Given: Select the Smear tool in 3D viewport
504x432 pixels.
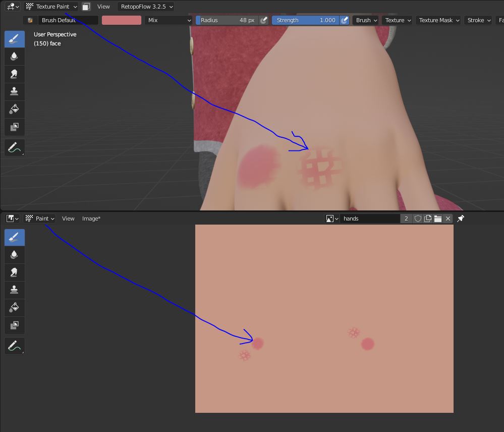Looking at the screenshot, I should (15, 74).
